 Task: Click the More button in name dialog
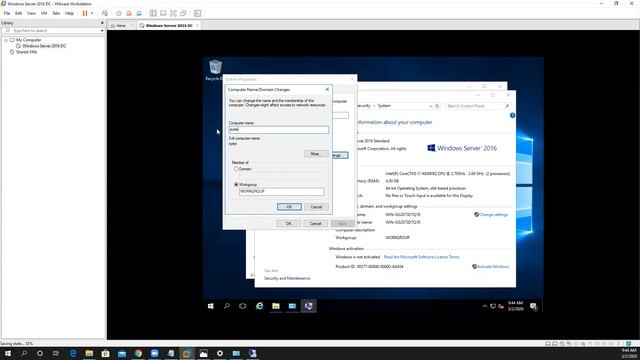click(x=316, y=154)
